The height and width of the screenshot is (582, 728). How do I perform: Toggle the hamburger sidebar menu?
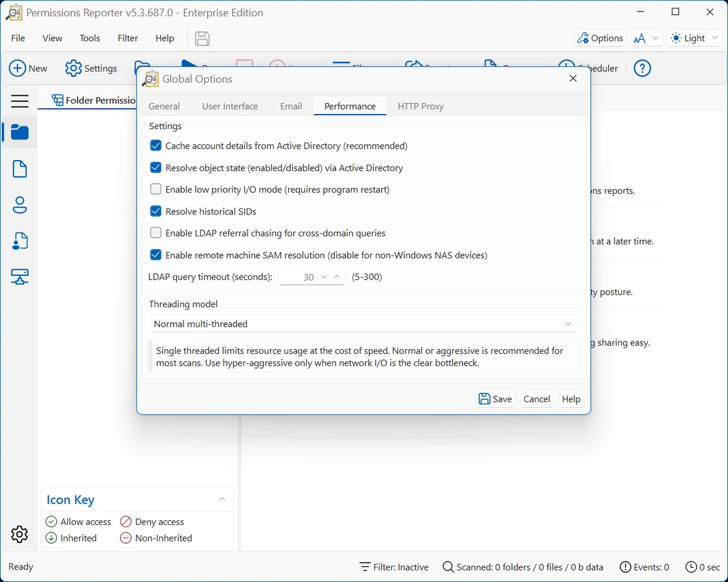tap(19, 101)
